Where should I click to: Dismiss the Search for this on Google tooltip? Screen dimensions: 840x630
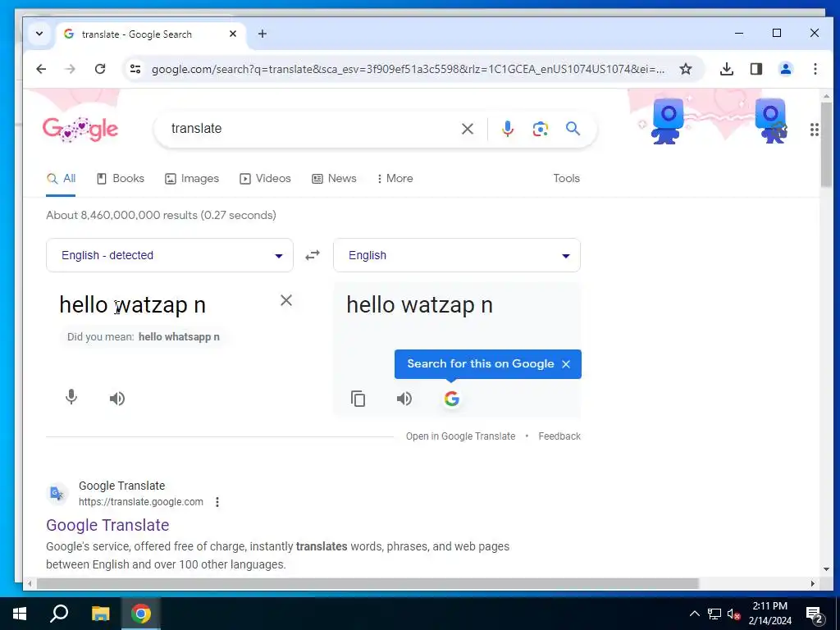coord(566,364)
